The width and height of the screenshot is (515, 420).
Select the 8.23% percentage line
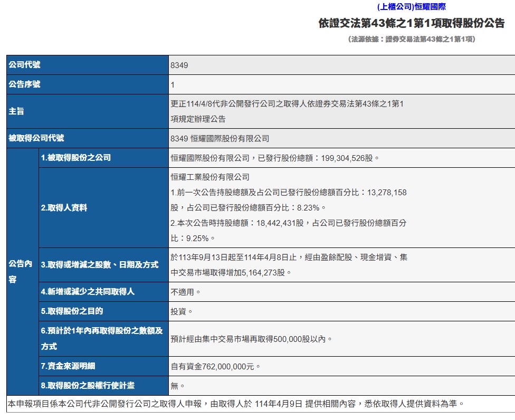(248, 207)
